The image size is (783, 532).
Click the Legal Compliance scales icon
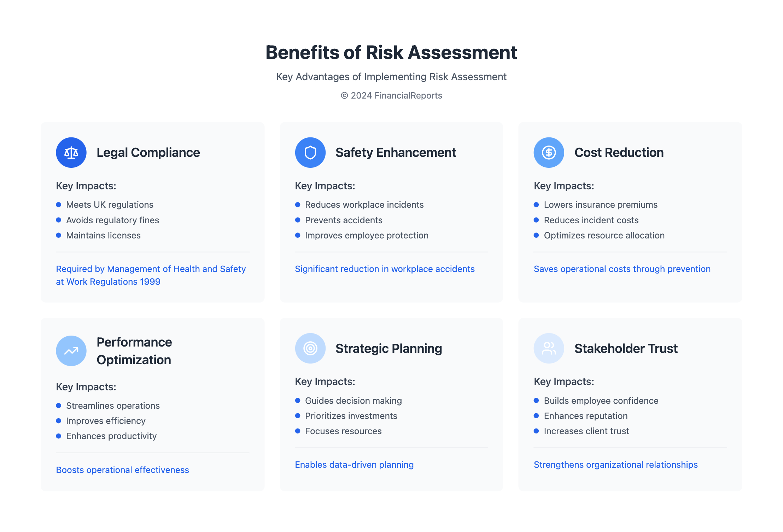(x=71, y=153)
